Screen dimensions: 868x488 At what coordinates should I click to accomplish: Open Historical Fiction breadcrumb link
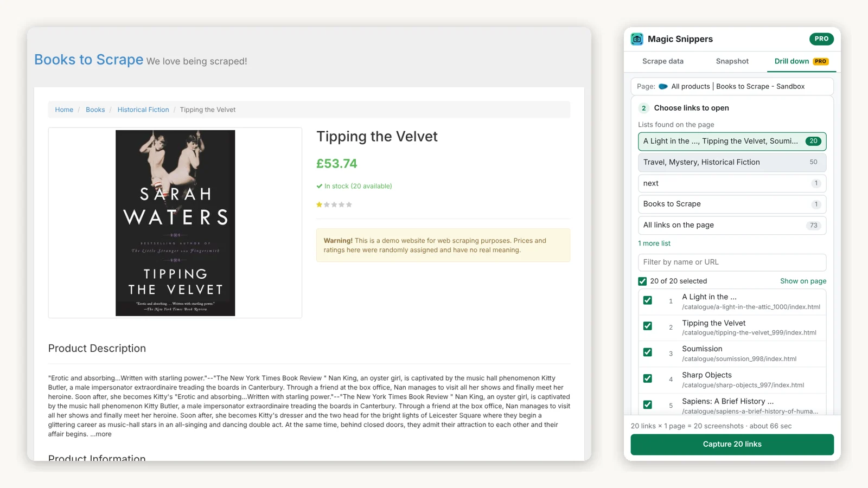coord(143,110)
